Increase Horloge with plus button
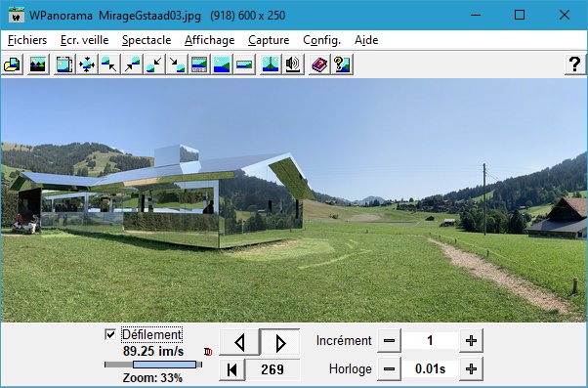The image size is (588, 388). click(x=471, y=369)
